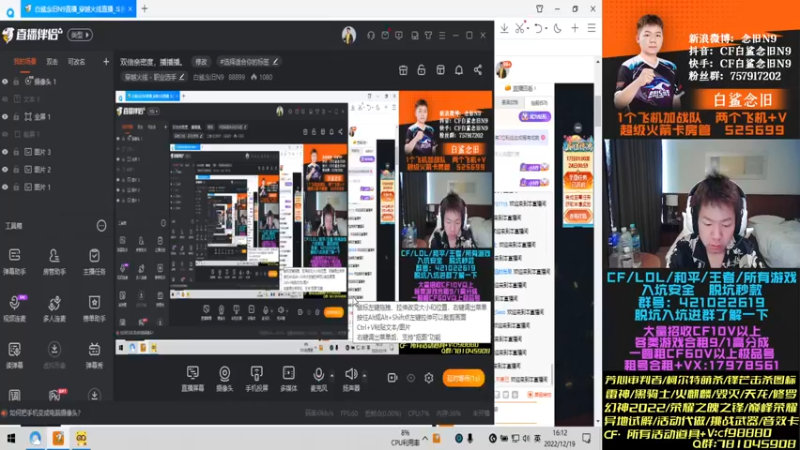Click the streamer avatar in 直播伴侣 title bar
Image resolution: width=800 pixels, height=450 pixels.
(x=349, y=35)
